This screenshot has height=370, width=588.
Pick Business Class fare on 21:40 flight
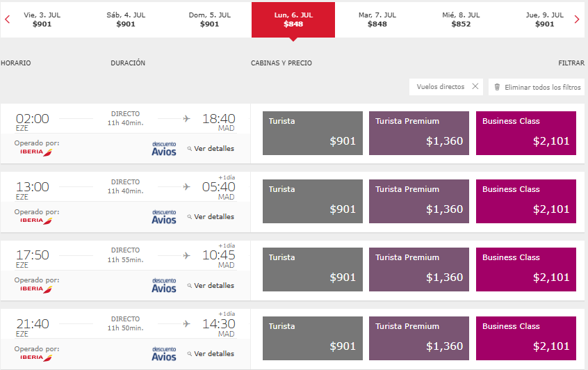tap(526, 339)
